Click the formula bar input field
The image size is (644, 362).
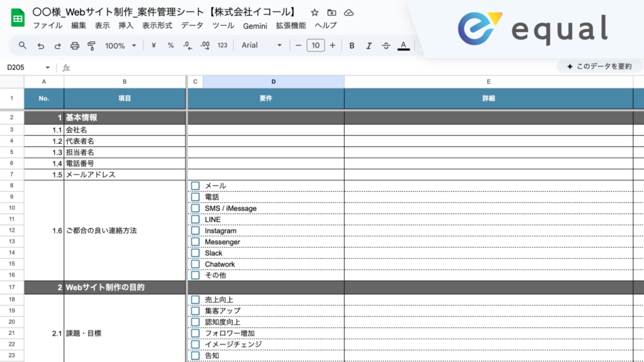pyautogui.click(x=189, y=67)
